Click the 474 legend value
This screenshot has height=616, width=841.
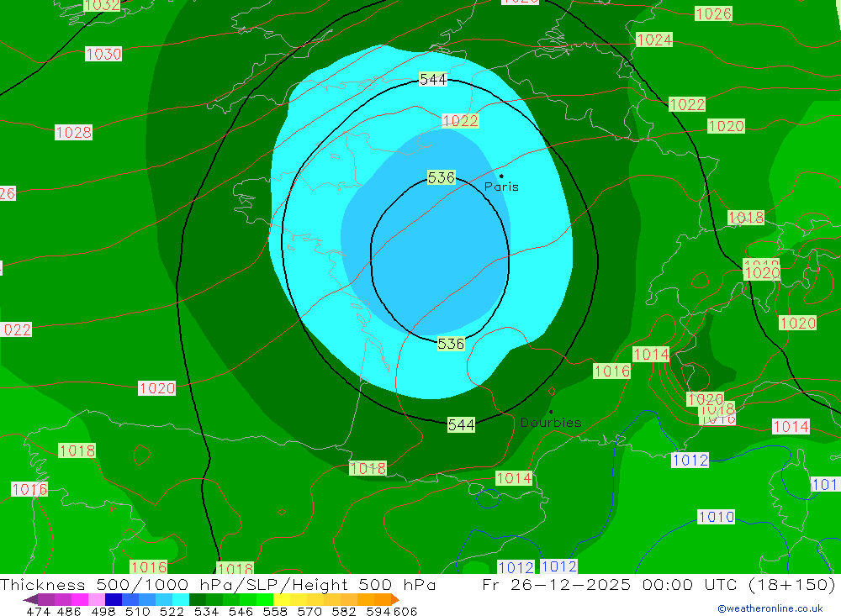(38, 612)
